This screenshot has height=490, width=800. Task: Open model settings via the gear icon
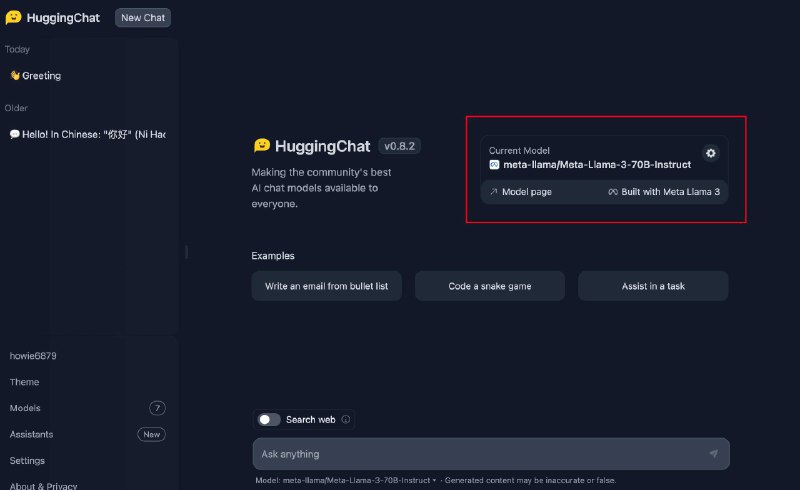click(711, 153)
